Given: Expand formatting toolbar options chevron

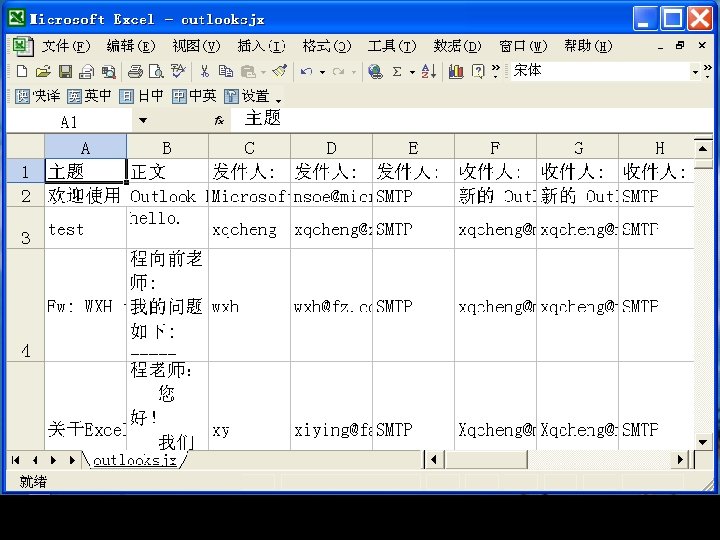Looking at the screenshot, I should pyautogui.click(x=708, y=71).
